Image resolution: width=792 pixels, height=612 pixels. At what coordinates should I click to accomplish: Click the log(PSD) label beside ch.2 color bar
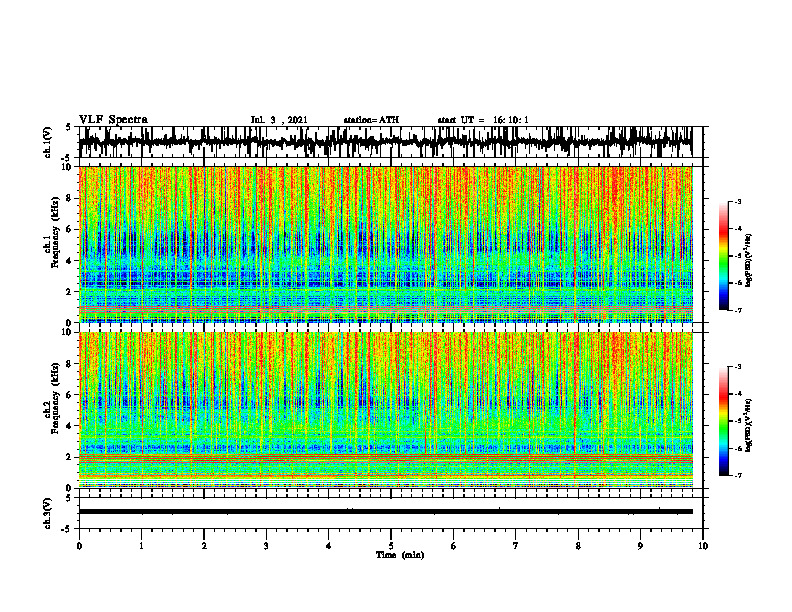[x=750, y=425]
